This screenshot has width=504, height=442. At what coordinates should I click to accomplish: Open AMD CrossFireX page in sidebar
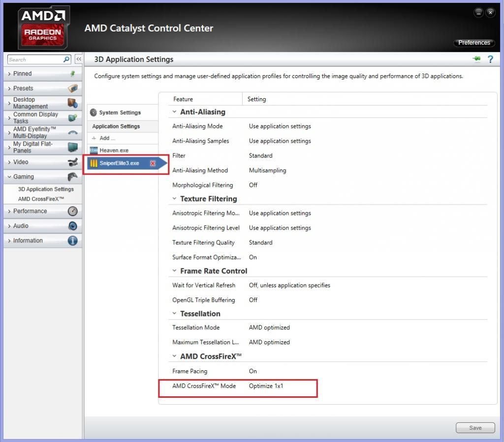click(x=41, y=199)
